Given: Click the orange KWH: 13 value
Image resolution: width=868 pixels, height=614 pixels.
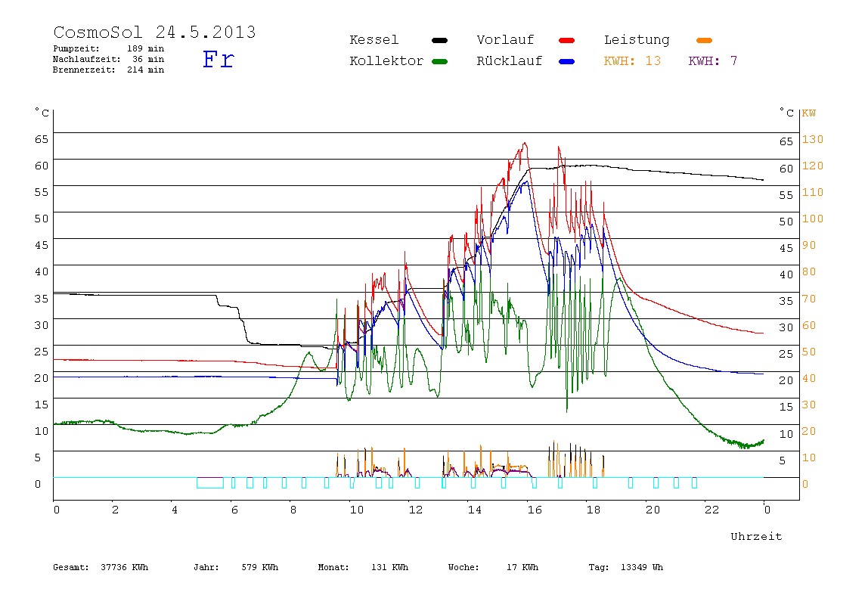Looking at the screenshot, I should [x=632, y=61].
